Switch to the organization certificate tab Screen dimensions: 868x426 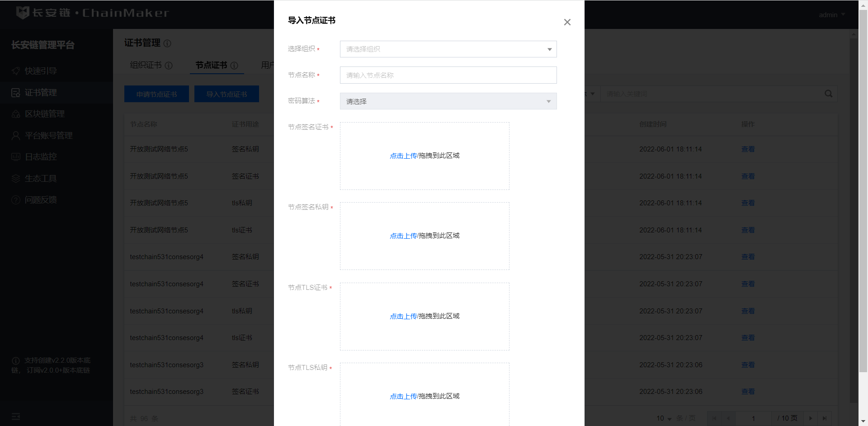[x=146, y=65]
